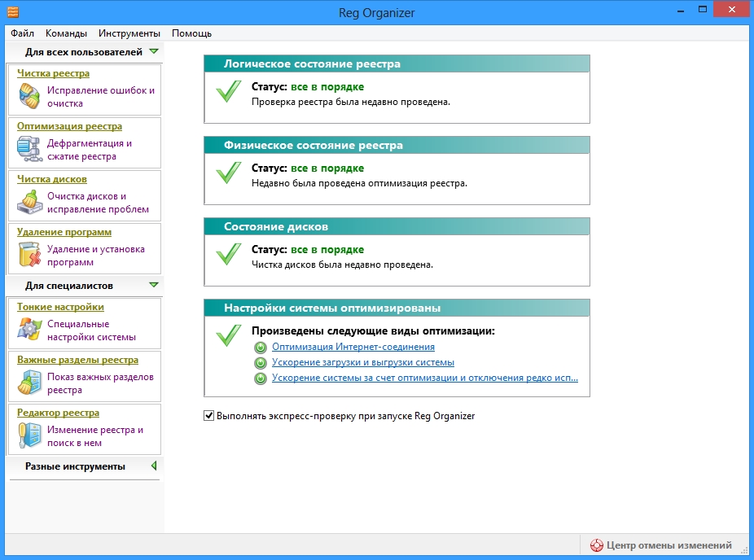Click the Reg Organizer title bar app icon
The height and width of the screenshot is (560, 754).
[x=13, y=11]
